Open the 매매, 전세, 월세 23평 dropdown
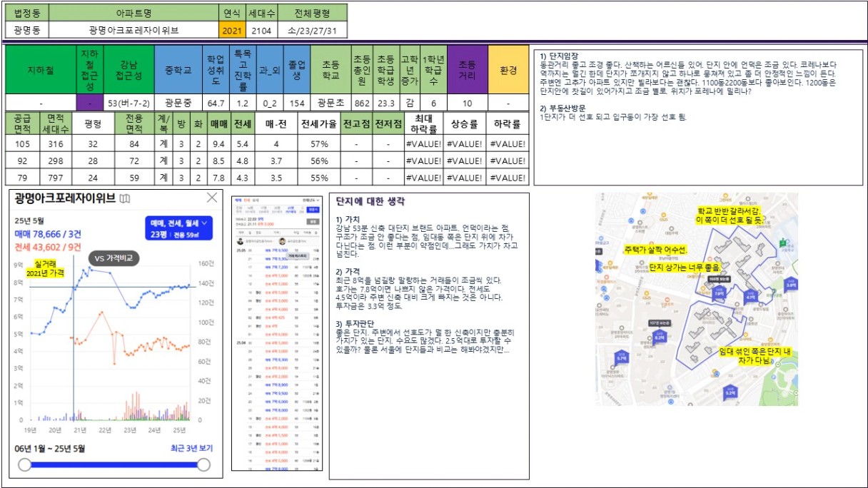The height and width of the screenshot is (488, 868). coord(178,228)
